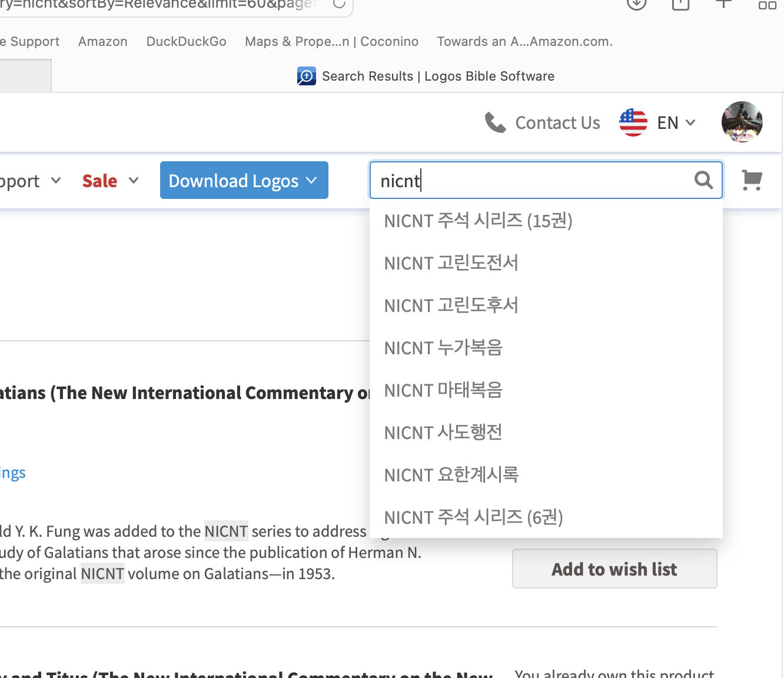Select suggestion NICNT 주석 시리즈 (15권)
This screenshot has height=678, width=784.
(546, 221)
